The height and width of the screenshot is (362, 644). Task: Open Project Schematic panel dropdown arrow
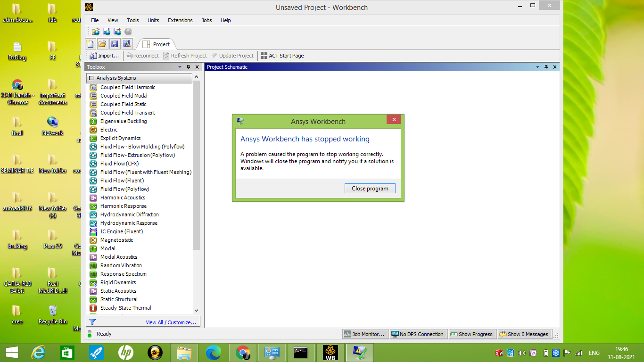[537, 67]
